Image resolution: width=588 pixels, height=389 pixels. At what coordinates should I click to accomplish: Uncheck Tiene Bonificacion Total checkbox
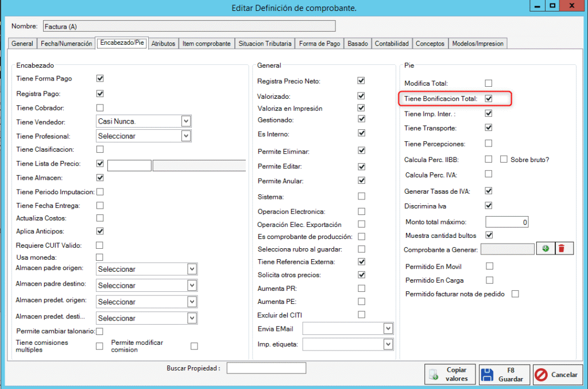coord(489,99)
